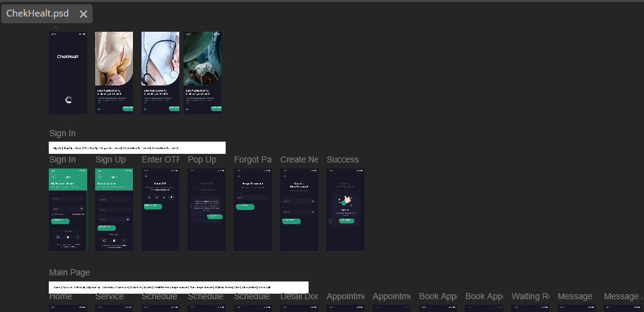This screenshot has width=644, height=312.
Task: Click input field on Forgot Password screen
Action: (x=252, y=197)
